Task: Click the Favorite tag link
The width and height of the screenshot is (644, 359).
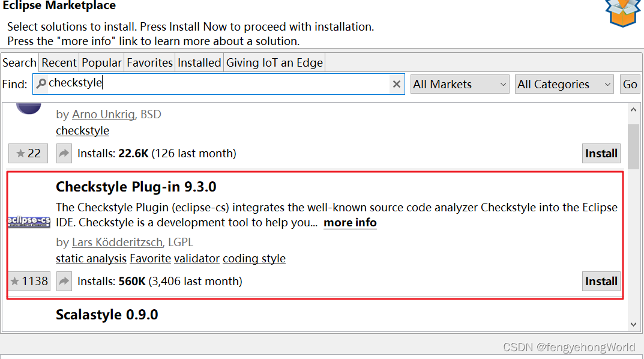Action: click(x=150, y=258)
